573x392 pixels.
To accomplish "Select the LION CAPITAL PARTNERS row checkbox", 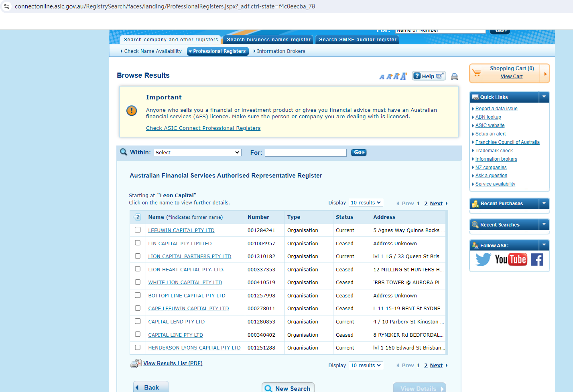I will [x=138, y=256].
